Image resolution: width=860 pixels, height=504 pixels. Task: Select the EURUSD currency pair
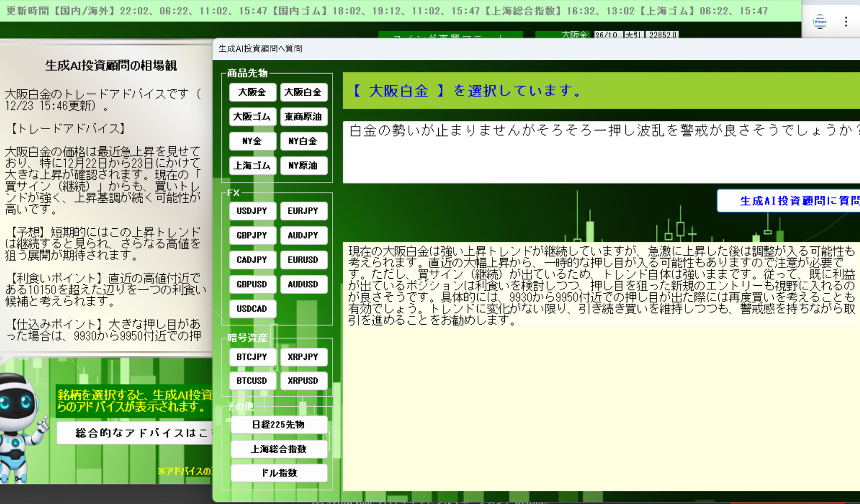point(303,260)
